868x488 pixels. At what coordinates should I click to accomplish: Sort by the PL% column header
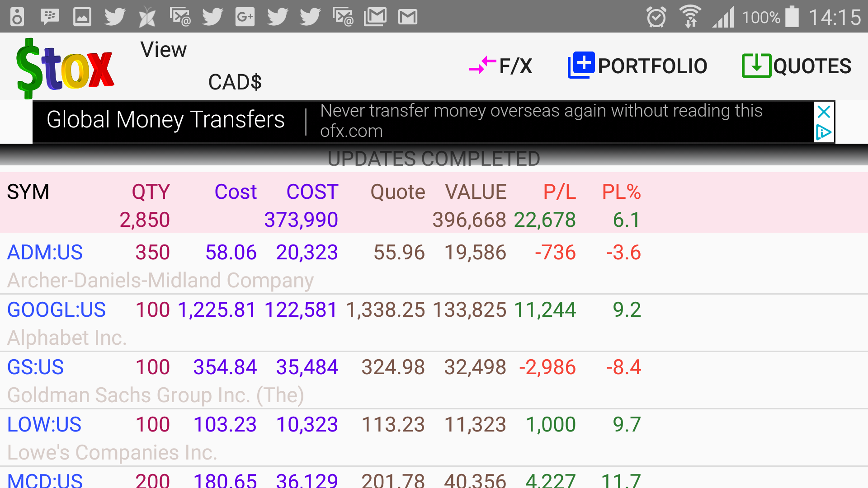click(621, 192)
